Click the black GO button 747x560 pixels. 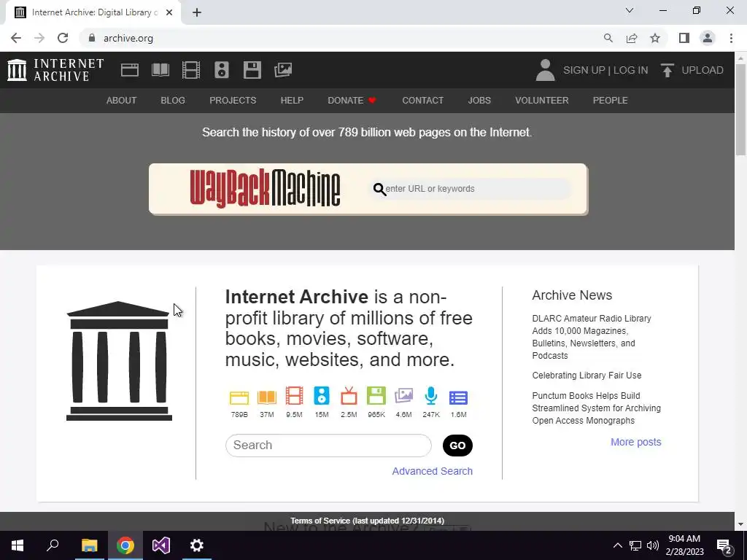(457, 446)
